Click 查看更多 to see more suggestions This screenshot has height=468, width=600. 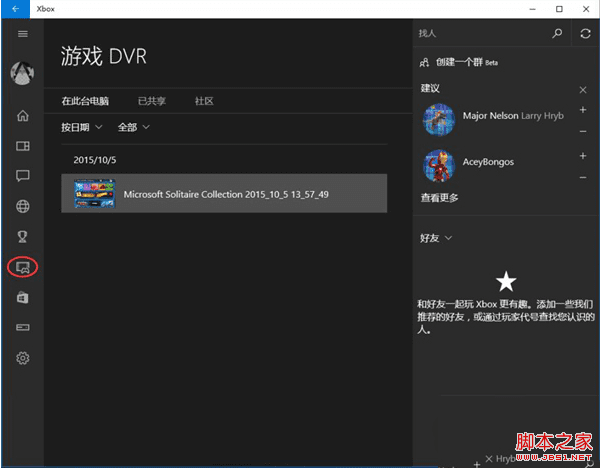(x=439, y=198)
